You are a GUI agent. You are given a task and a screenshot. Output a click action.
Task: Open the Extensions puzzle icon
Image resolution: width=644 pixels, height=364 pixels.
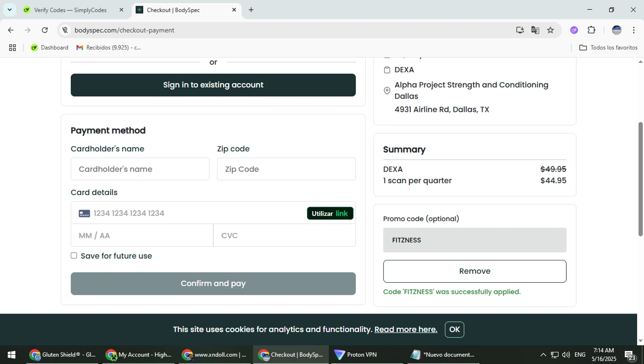tap(591, 30)
